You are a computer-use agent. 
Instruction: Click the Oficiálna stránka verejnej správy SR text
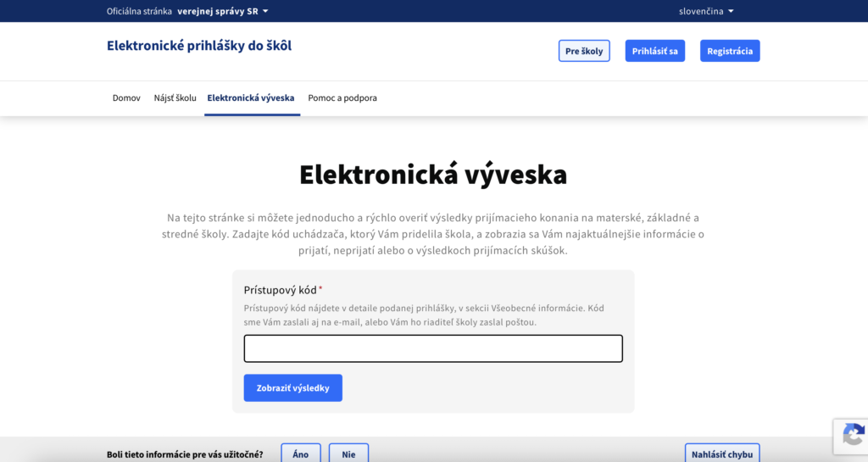(x=182, y=11)
